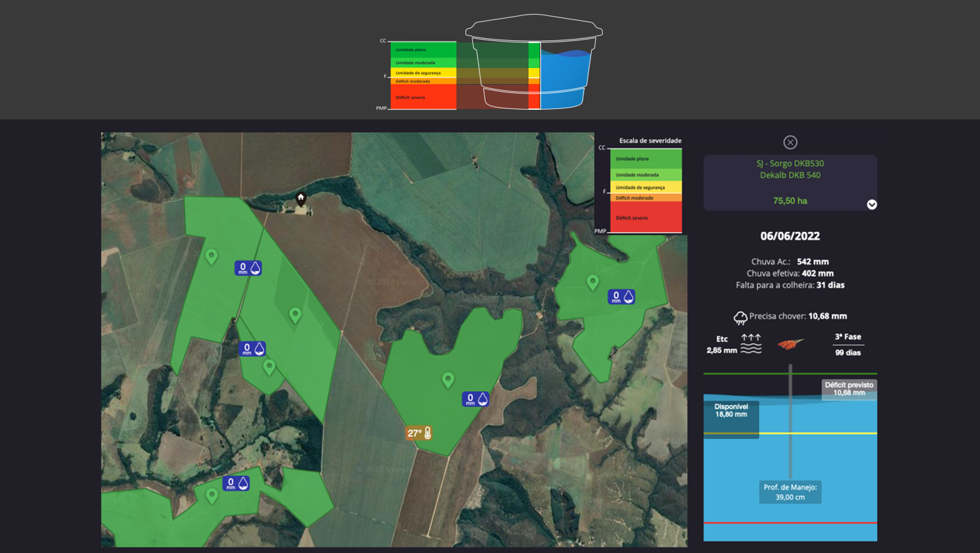Open rain gauge badge beside 27° sensor

point(476,399)
